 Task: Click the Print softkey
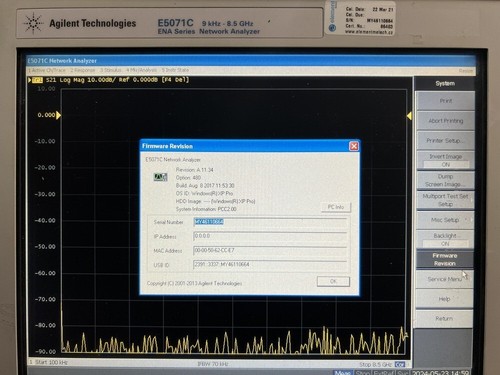pos(445,101)
